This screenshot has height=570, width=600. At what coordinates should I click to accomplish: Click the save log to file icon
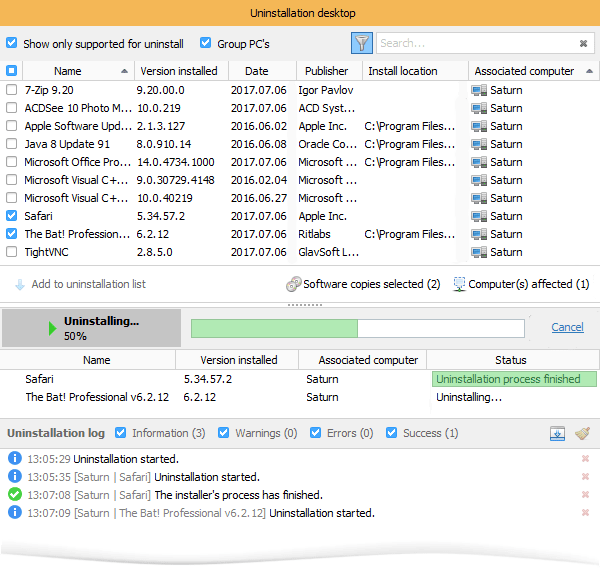click(557, 433)
